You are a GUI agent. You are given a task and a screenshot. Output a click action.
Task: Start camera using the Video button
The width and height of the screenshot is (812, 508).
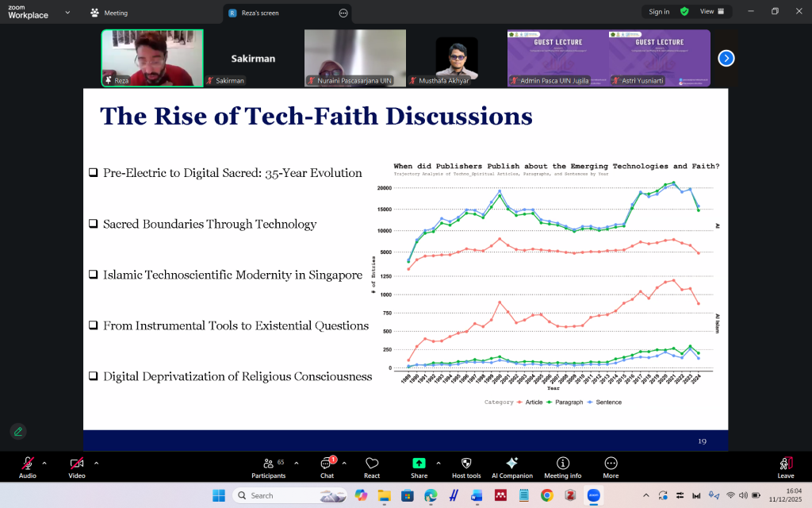tap(76, 464)
